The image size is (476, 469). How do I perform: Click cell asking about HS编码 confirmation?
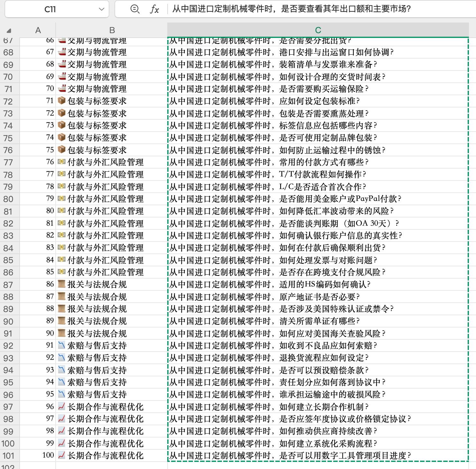coord(318,284)
